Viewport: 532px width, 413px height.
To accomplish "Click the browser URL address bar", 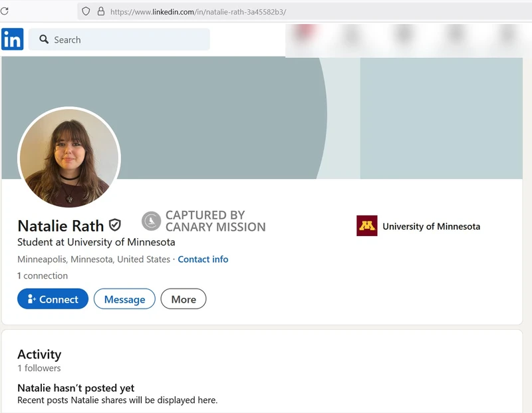I will (x=305, y=12).
